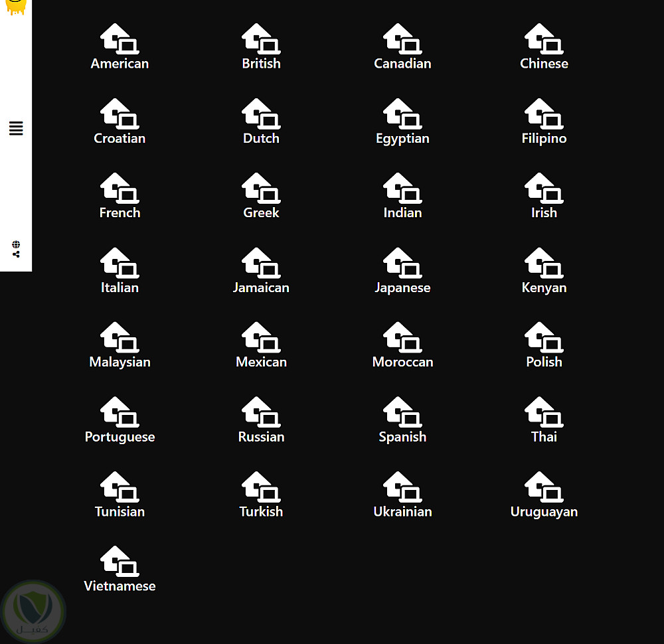664x644 pixels.
Task: Open the Turkish category icon
Action: click(x=261, y=487)
